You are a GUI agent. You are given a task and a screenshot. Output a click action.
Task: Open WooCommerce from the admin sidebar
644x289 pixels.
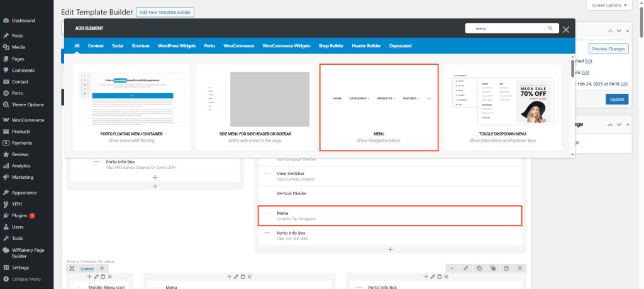[x=28, y=120]
